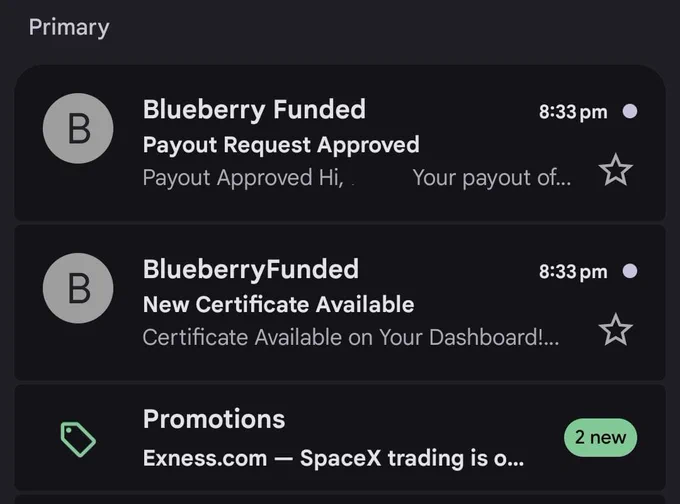Tap the Blueberry Funded sender avatar
680x504 pixels.
click(x=78, y=128)
